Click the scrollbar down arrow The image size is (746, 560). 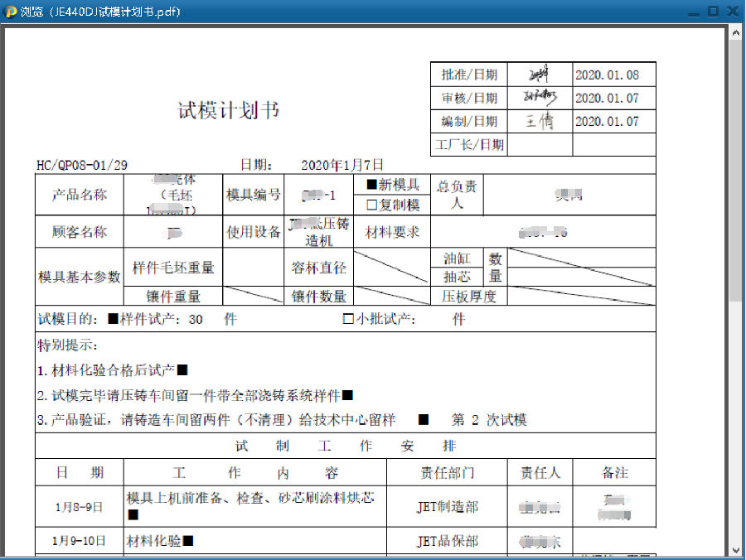[735, 548]
